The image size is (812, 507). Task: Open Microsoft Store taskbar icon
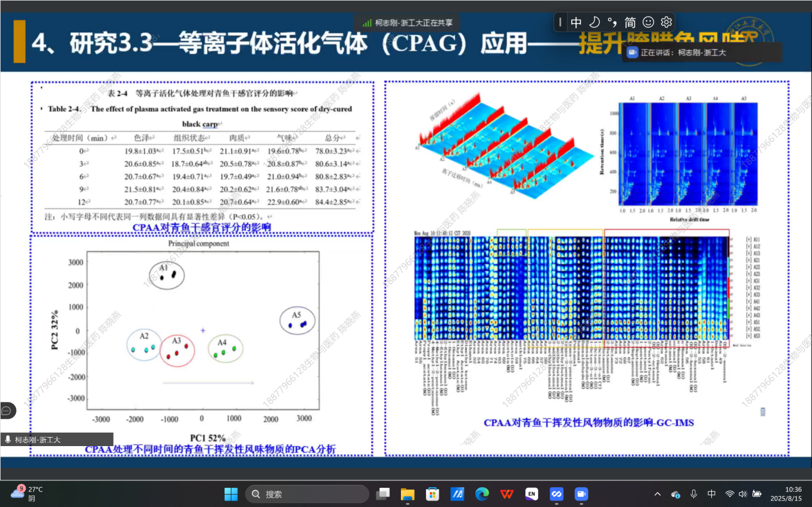click(432, 494)
